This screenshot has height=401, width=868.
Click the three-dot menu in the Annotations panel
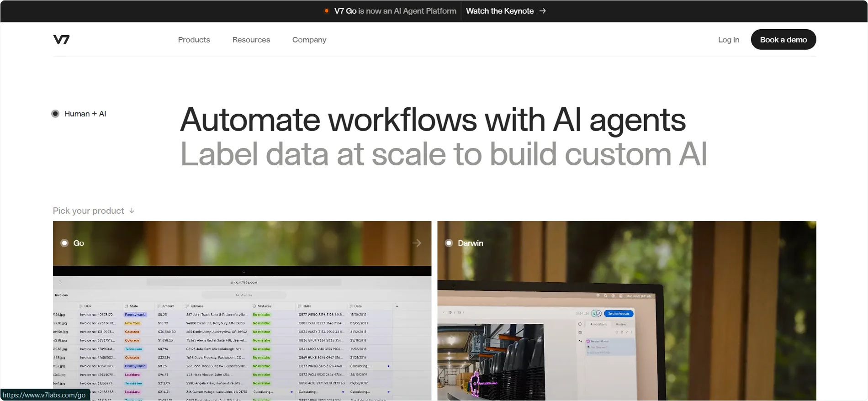(x=632, y=332)
